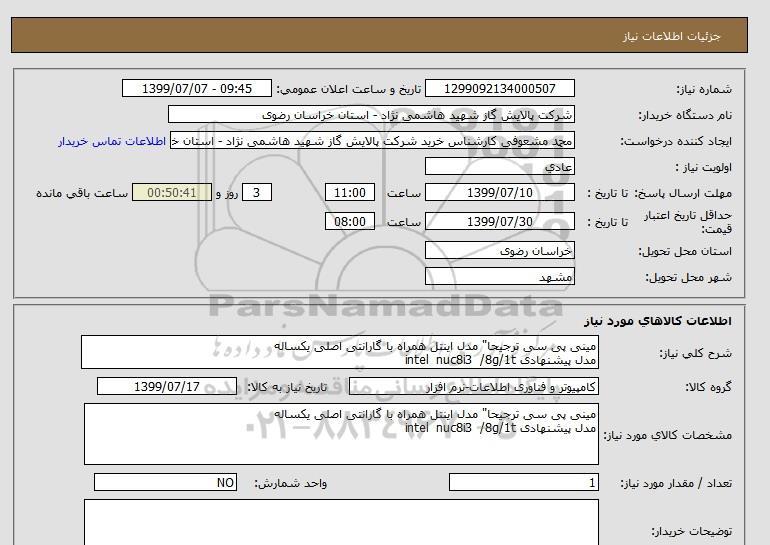Screen dimensions: 770x545
Task: Click the request creator field
Action: tap(372, 141)
